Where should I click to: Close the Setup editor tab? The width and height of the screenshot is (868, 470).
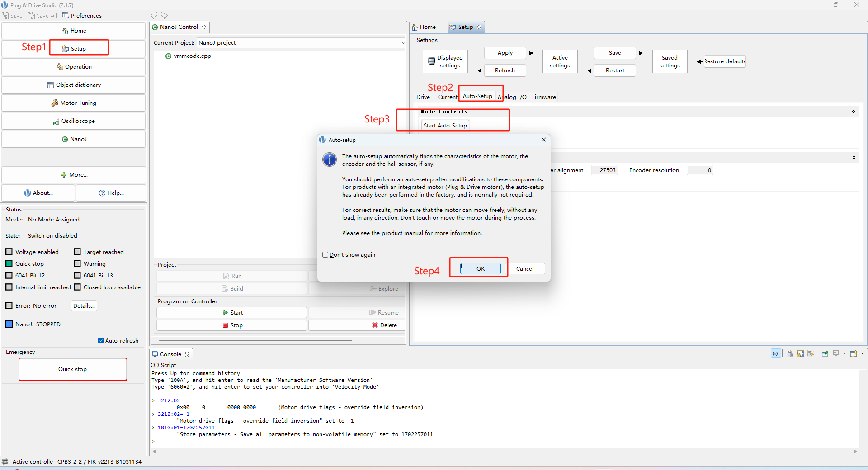coord(479,27)
